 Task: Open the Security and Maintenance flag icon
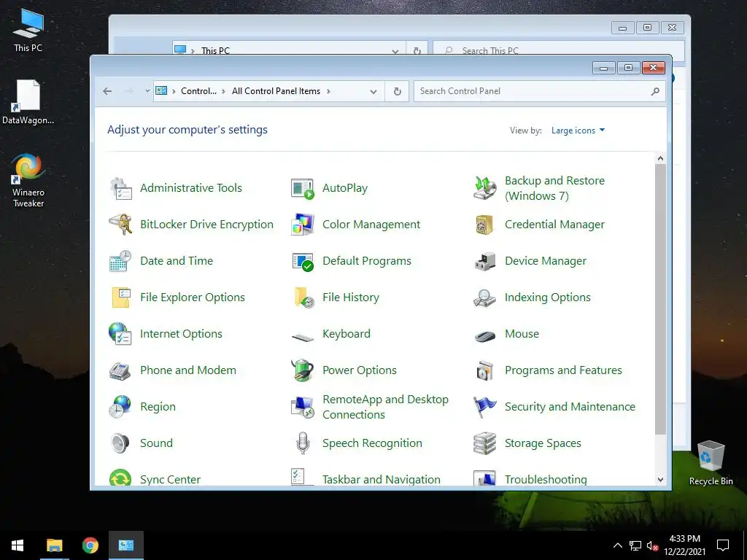pos(485,407)
